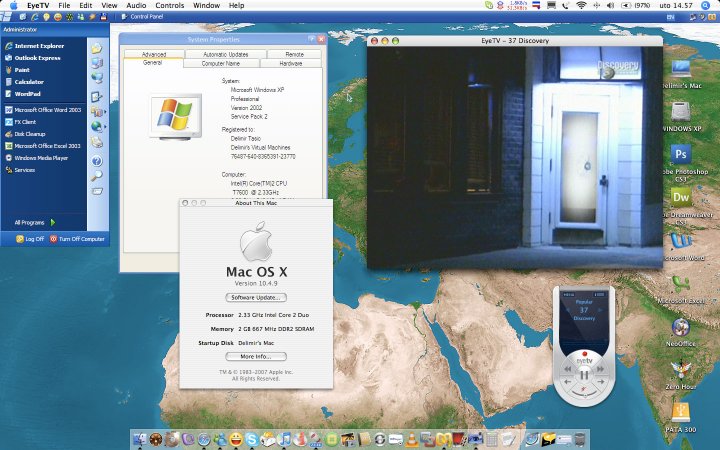The image size is (720, 450).
Task: Open the yellow smiley messenger in the Dock
Action: click(236, 439)
